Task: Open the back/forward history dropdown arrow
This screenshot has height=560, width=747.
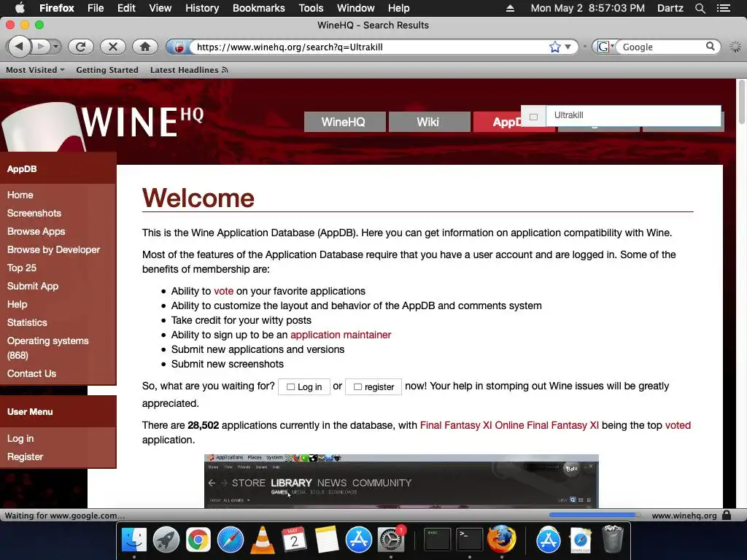Action: click(x=55, y=47)
